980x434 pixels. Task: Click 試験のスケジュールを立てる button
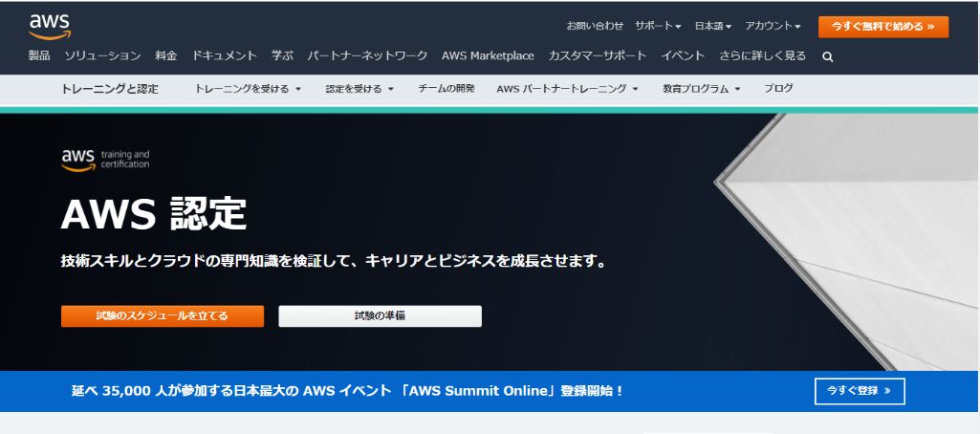coord(163,316)
